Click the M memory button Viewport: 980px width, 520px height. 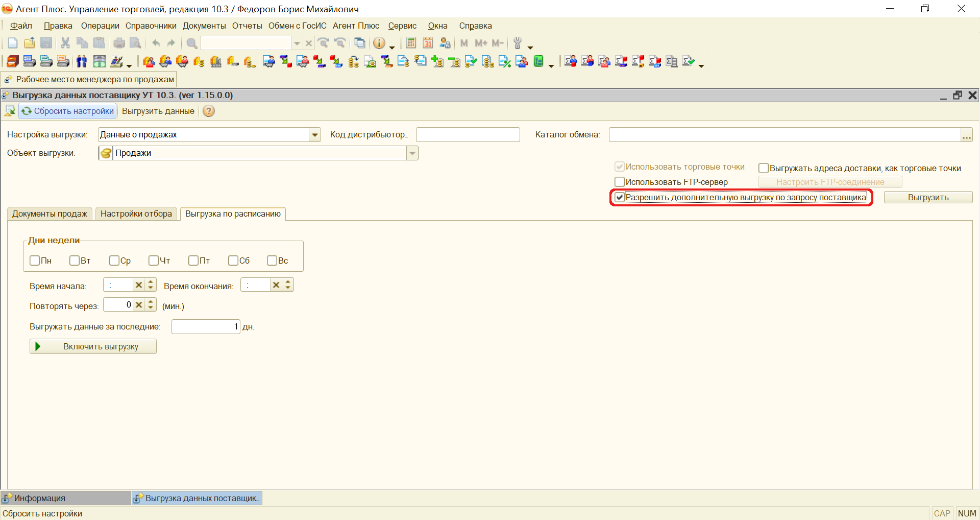(x=464, y=43)
